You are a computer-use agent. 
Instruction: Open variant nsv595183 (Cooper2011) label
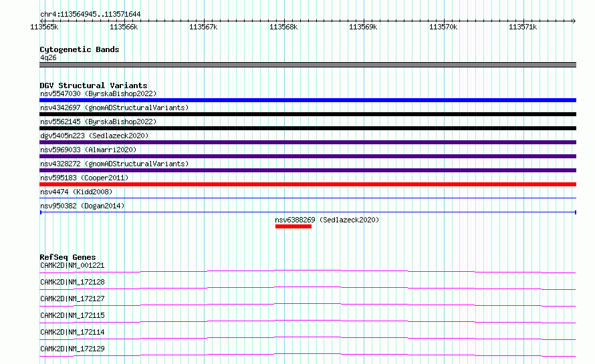pos(84,178)
